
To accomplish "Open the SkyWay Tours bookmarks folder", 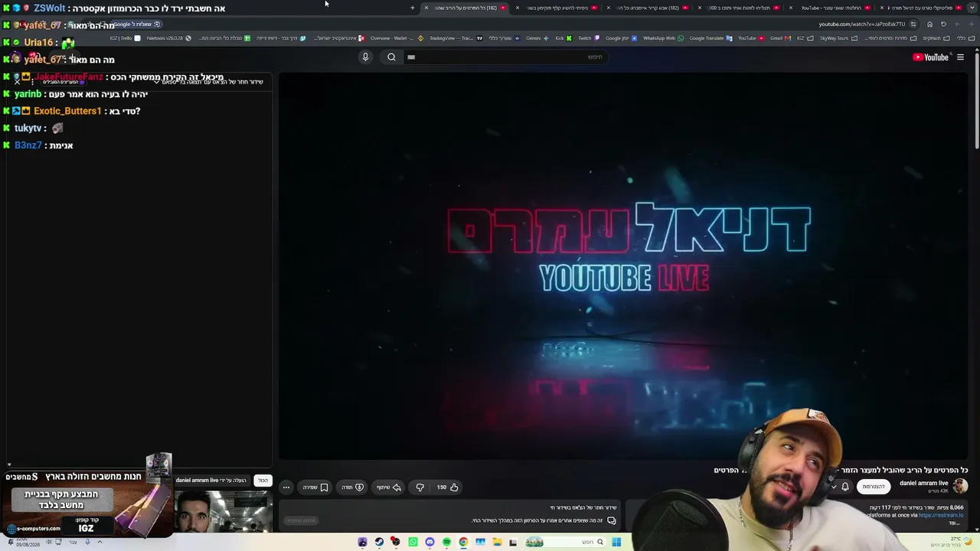I will click(x=838, y=38).
